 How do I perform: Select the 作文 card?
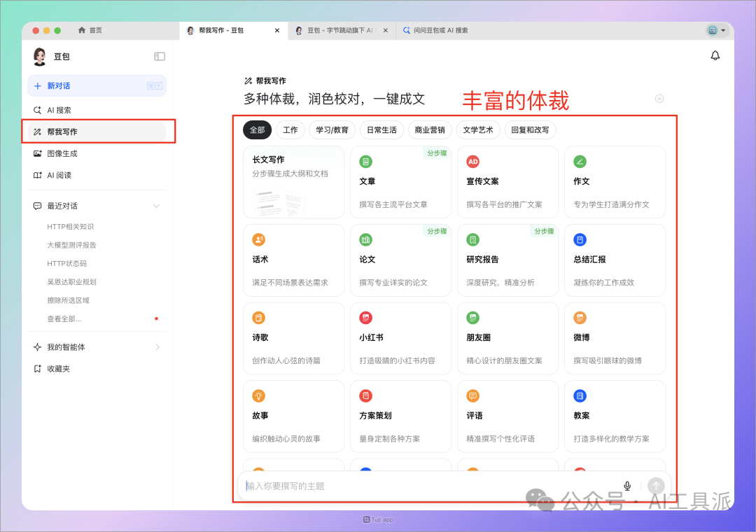[615, 182]
